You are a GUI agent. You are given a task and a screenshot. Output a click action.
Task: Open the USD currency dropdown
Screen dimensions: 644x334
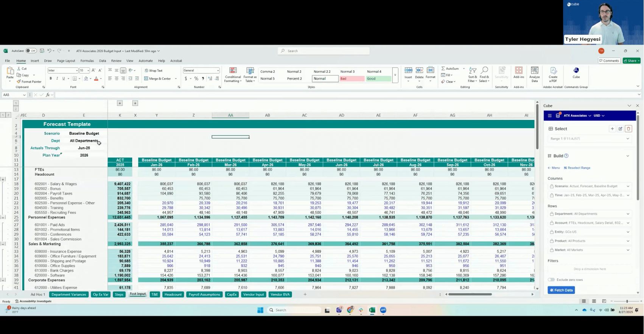click(x=599, y=116)
